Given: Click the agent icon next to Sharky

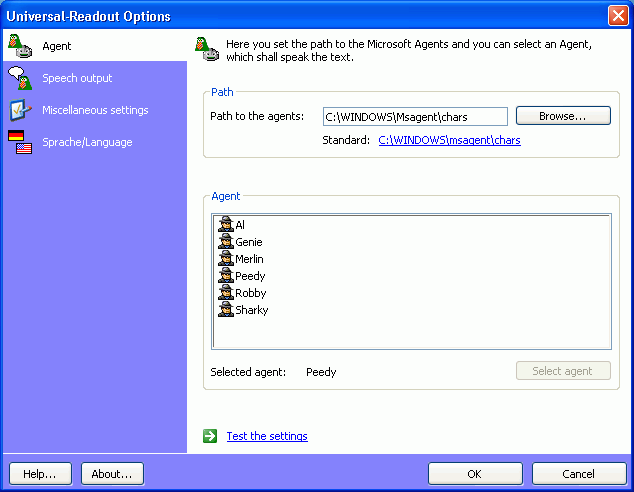Looking at the screenshot, I should pos(225,310).
